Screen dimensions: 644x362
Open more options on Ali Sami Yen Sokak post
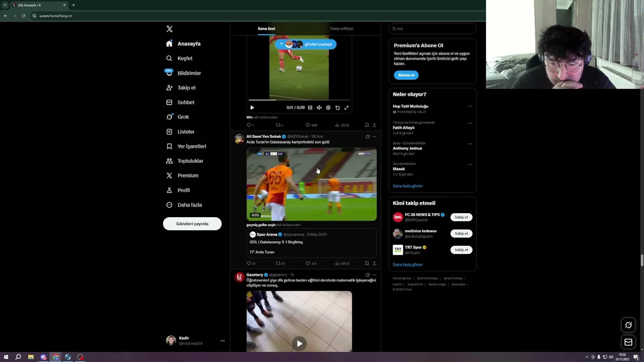point(374,137)
